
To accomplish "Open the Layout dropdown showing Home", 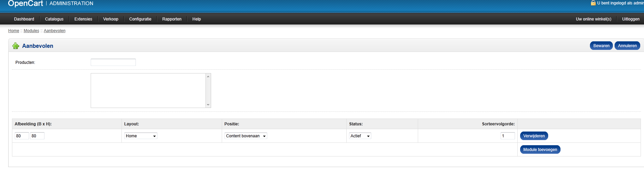I will [x=141, y=136].
